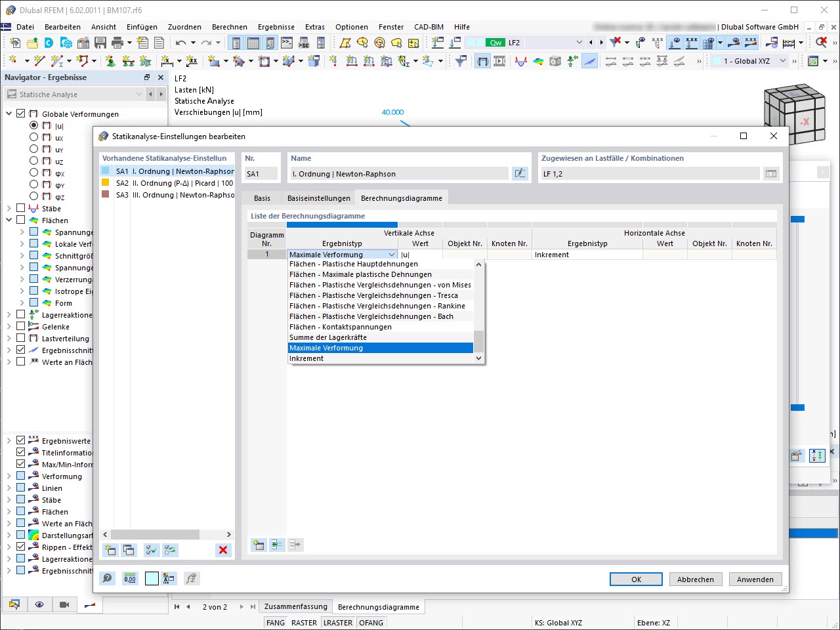The height and width of the screenshot is (630, 840).
Task: Toggle the FANG snap status button
Action: coord(276,623)
